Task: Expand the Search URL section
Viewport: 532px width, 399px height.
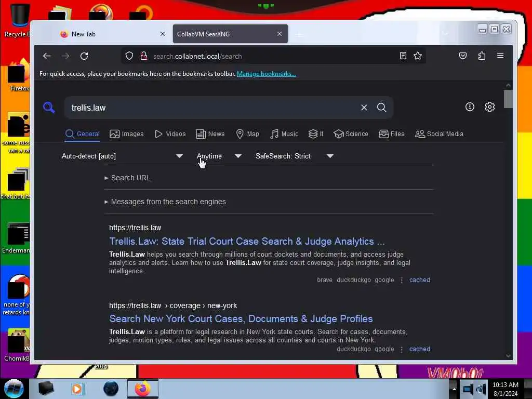Action: click(x=128, y=178)
